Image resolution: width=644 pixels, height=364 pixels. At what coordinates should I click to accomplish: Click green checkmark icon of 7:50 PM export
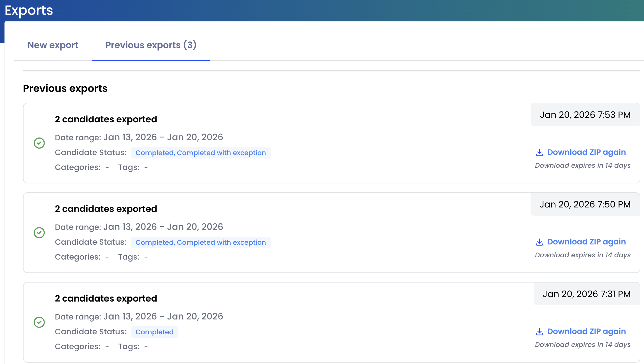pyautogui.click(x=39, y=233)
